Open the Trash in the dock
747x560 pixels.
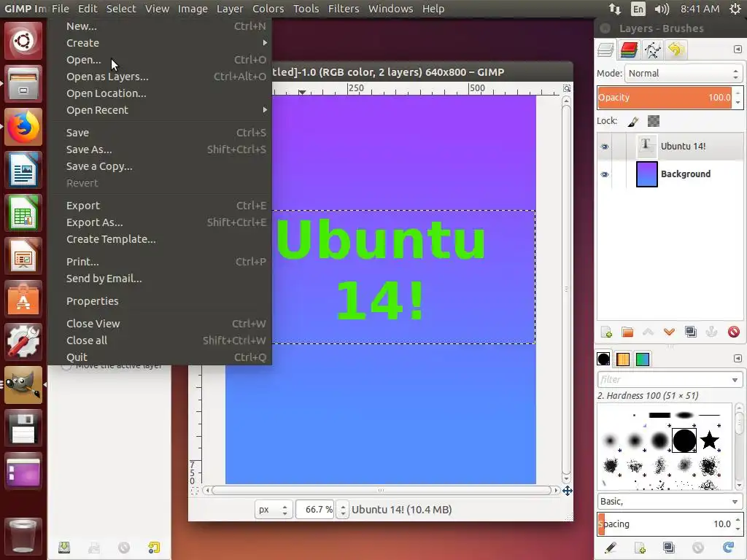(x=23, y=536)
